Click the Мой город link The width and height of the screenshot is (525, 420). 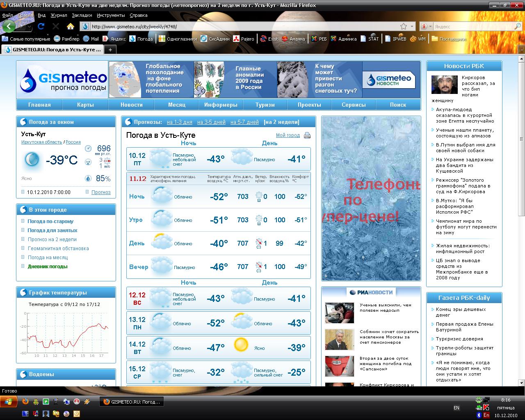288,135
